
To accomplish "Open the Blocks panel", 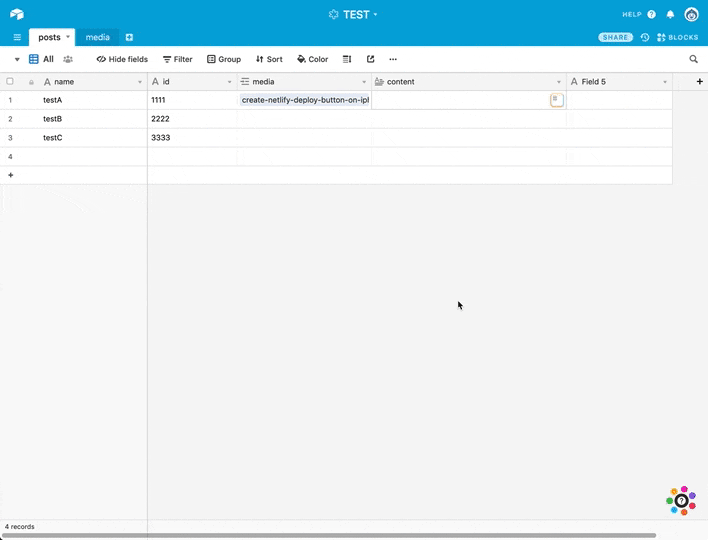I will click(677, 37).
